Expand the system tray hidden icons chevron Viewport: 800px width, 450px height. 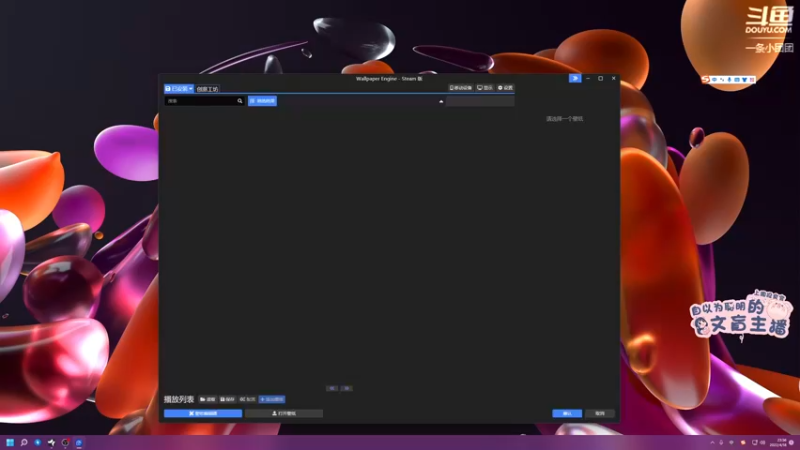(712, 442)
